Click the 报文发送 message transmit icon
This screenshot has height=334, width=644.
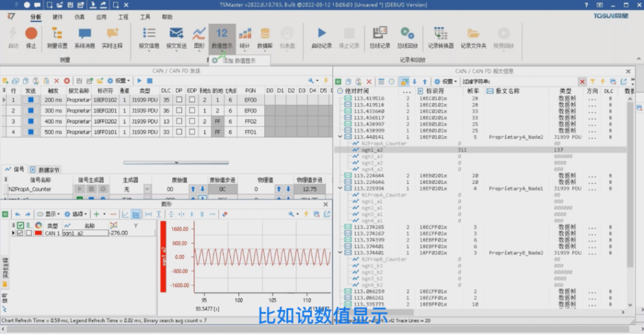click(x=176, y=37)
